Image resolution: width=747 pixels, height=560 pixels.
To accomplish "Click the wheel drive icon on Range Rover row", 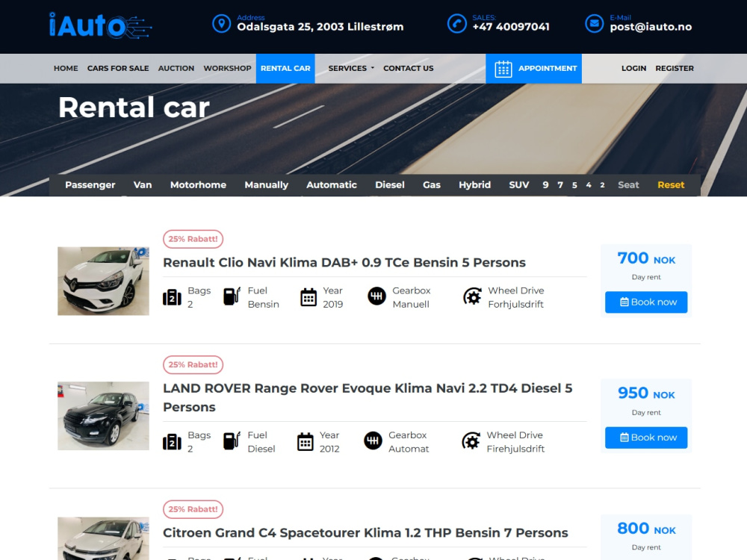I will click(471, 441).
